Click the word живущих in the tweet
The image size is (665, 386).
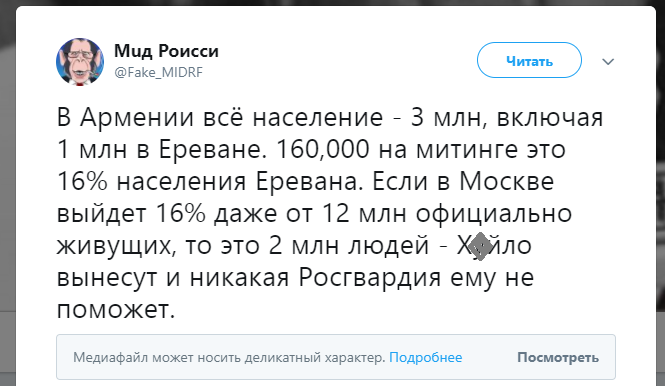116,246
